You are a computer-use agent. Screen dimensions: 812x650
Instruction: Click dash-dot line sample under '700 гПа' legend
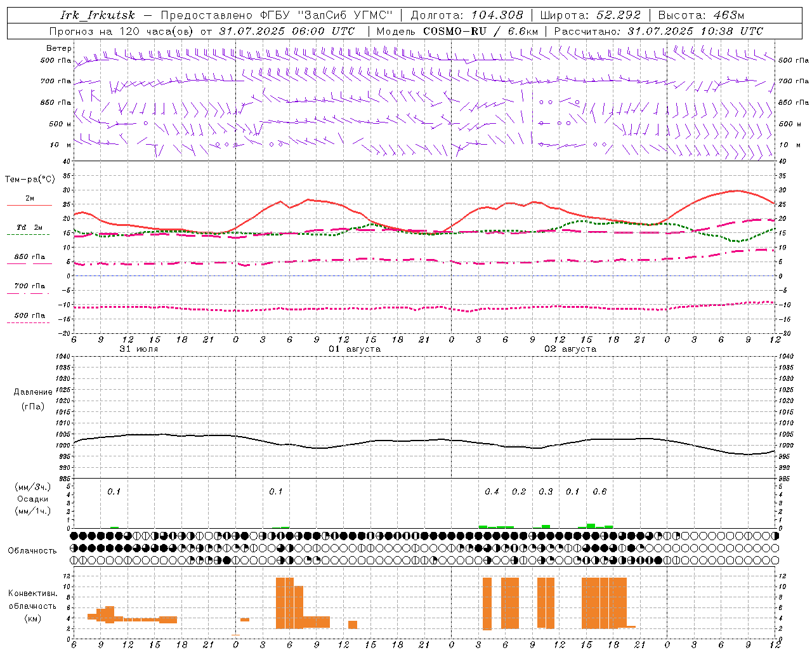coord(29,293)
